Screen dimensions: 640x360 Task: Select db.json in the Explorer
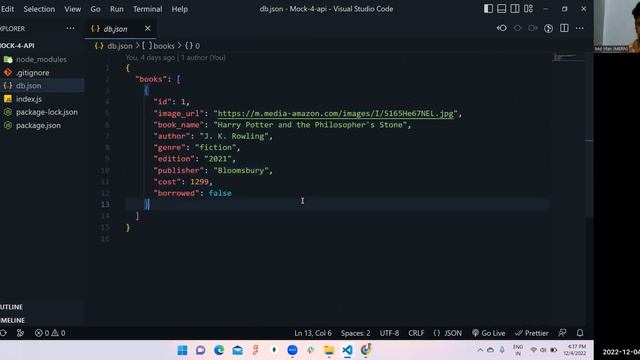pos(42,86)
